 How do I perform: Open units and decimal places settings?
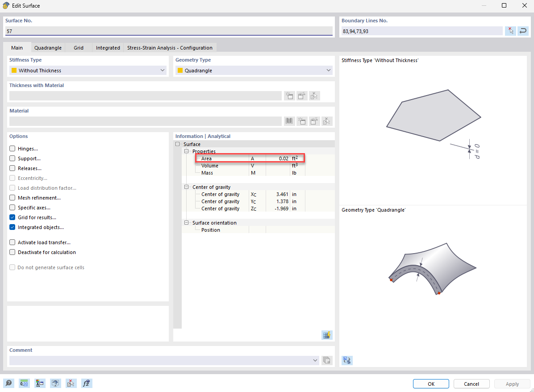tap(24, 383)
